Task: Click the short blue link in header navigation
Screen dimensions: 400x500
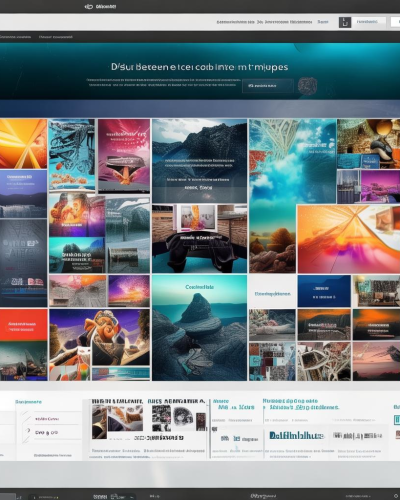Action: (323, 22)
